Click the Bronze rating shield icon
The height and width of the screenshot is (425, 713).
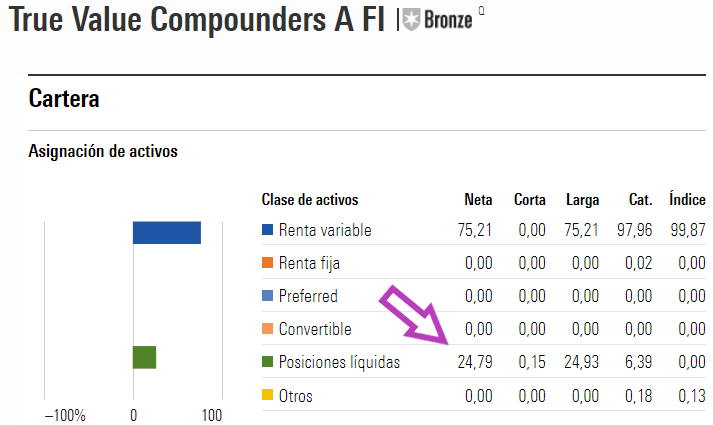(412, 20)
